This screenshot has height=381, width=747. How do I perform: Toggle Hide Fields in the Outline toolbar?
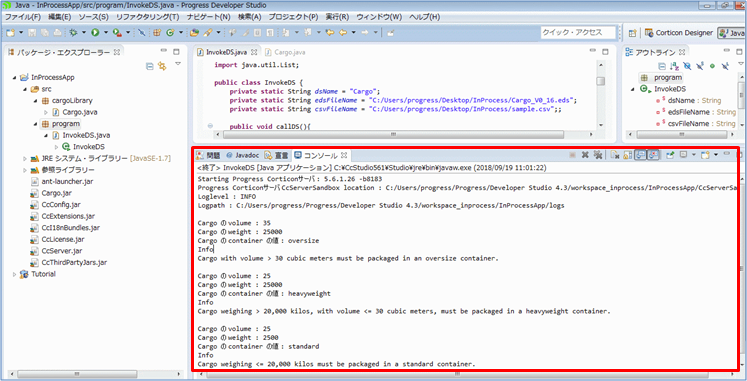point(686,66)
